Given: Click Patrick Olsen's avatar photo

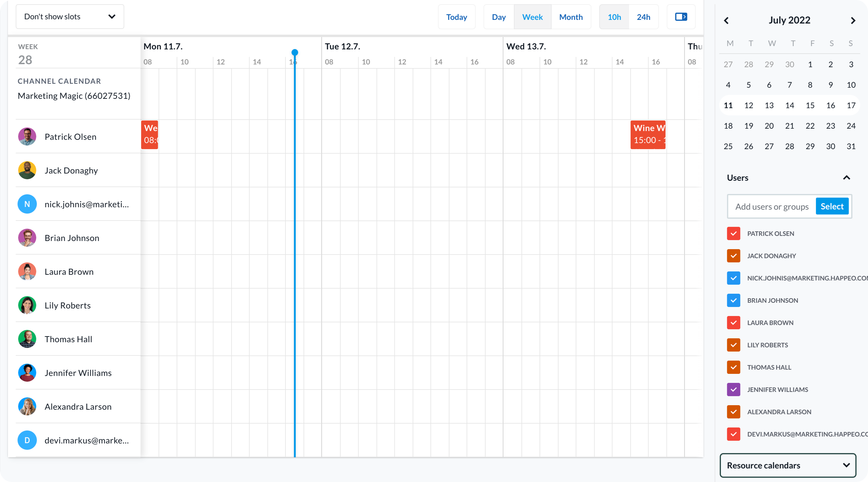Looking at the screenshot, I should tap(27, 136).
